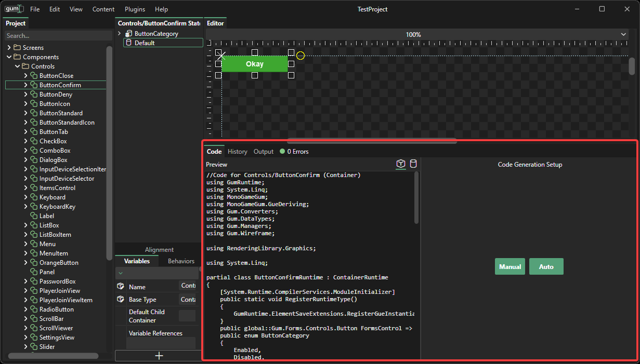Click the Auto code generation button
Image resolution: width=640 pixels, height=364 pixels.
click(546, 266)
